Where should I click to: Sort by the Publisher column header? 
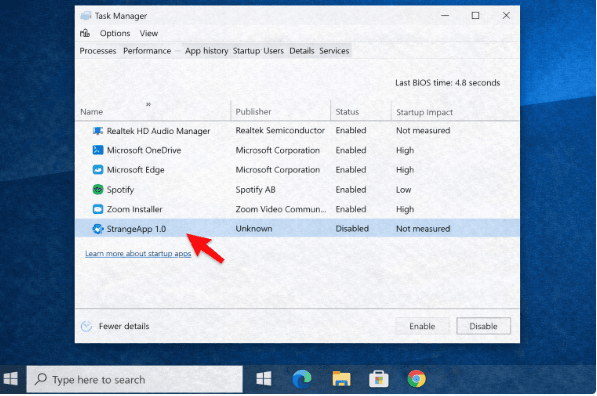(253, 112)
